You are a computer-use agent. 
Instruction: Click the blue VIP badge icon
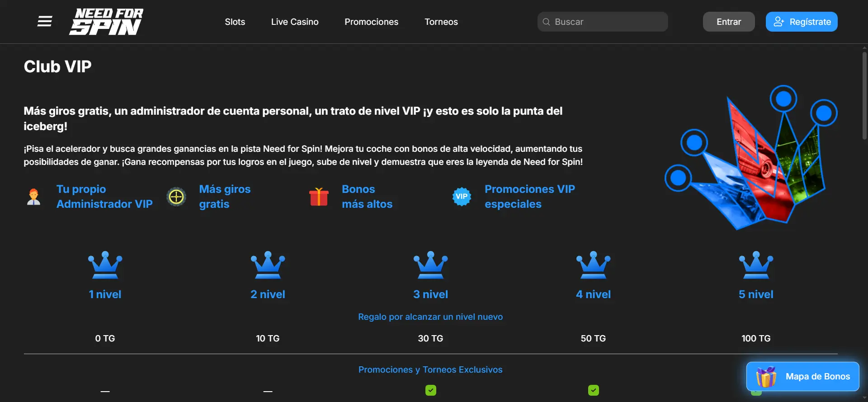462,197
